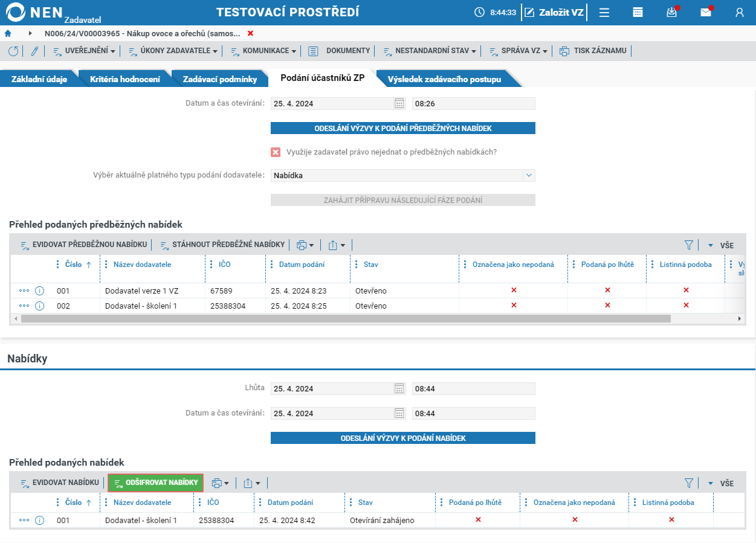Open row menu for offer 001 in Přehled podaných nabídek

pos(24,520)
